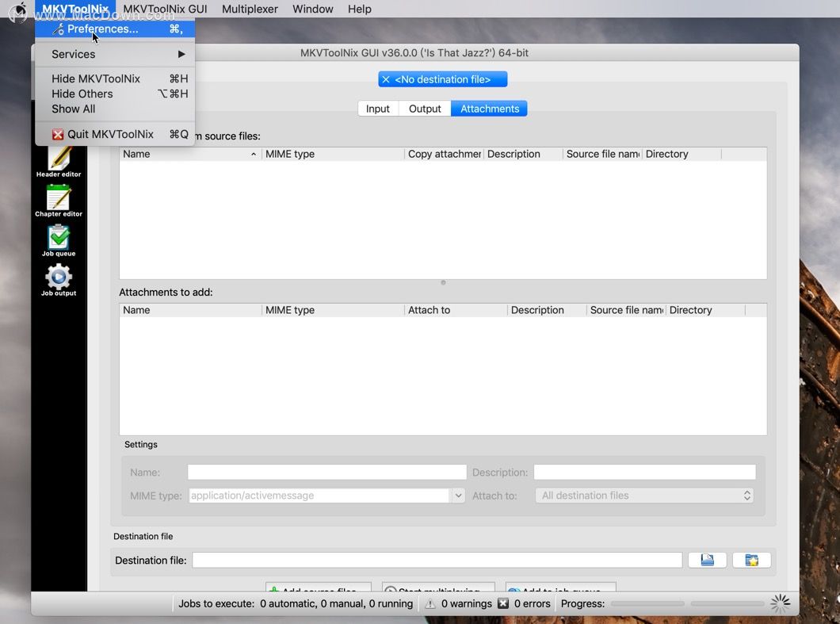This screenshot has height=624, width=840.
Task: Expand the MIME type combo box arrow
Action: (458, 496)
